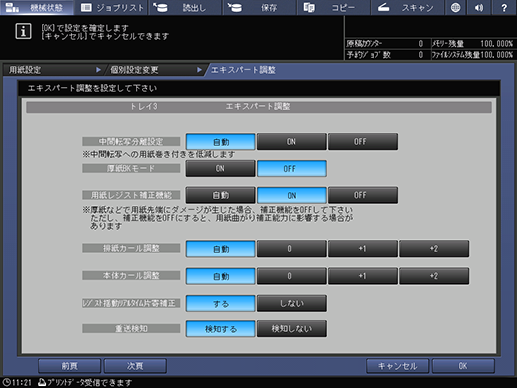The width and height of the screenshot is (517, 388).
Task: Click the 用紙設定 breadcrumb
Action: 53,70
